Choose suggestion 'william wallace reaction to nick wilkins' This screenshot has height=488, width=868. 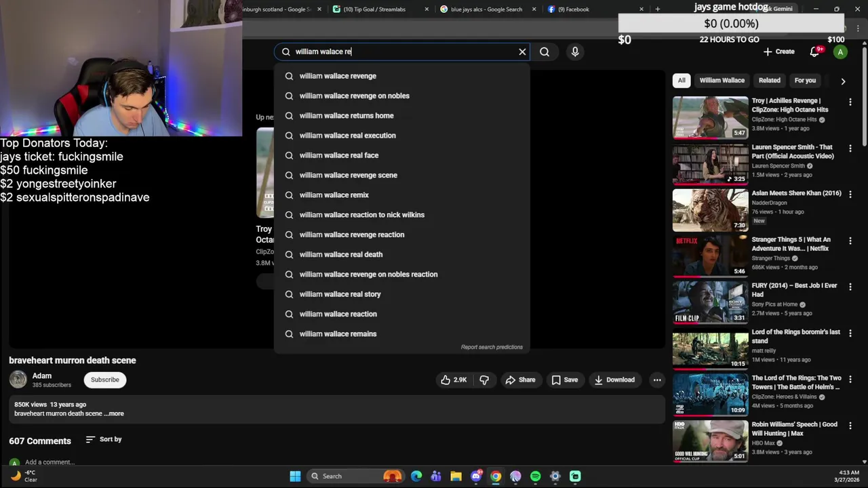click(401, 215)
